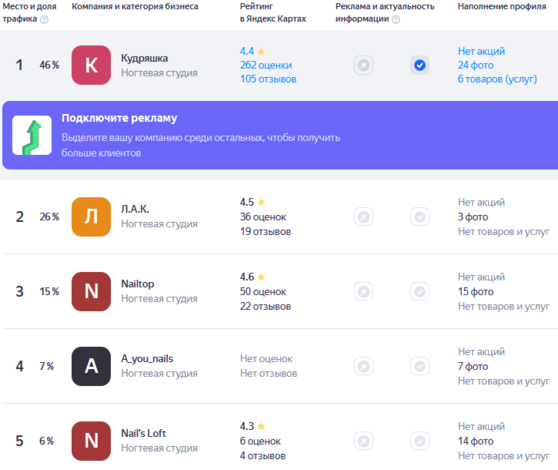Select the company name Nailtop

[138, 284]
